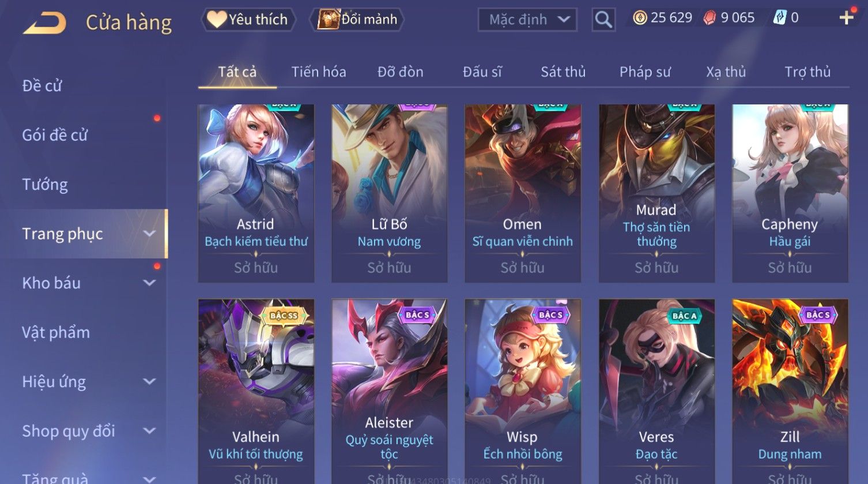Expand the Kho báu menu chevron

pyautogui.click(x=149, y=283)
